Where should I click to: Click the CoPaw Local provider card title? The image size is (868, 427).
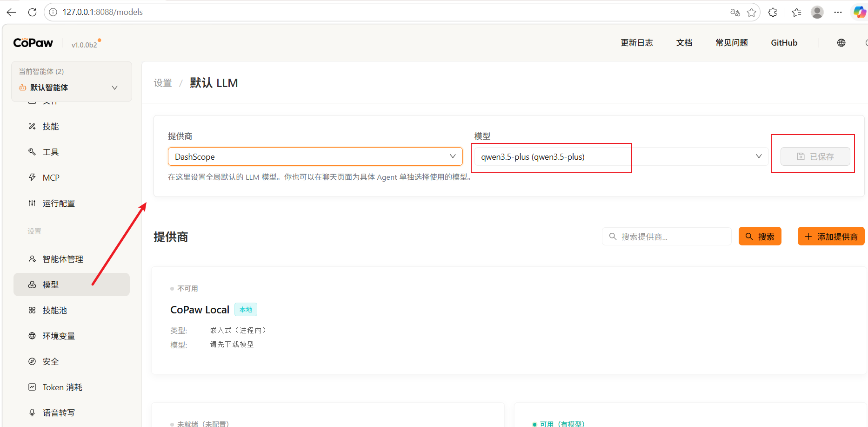pos(200,310)
